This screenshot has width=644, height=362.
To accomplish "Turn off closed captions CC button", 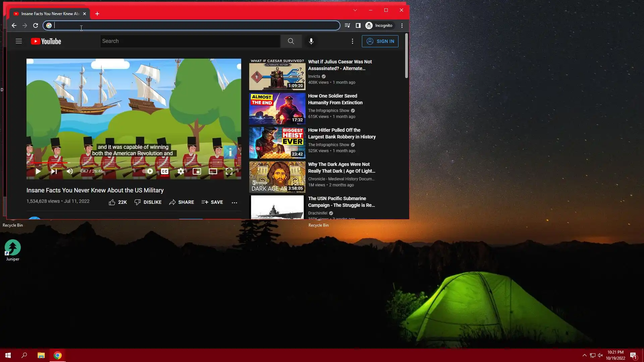I will pos(164,171).
